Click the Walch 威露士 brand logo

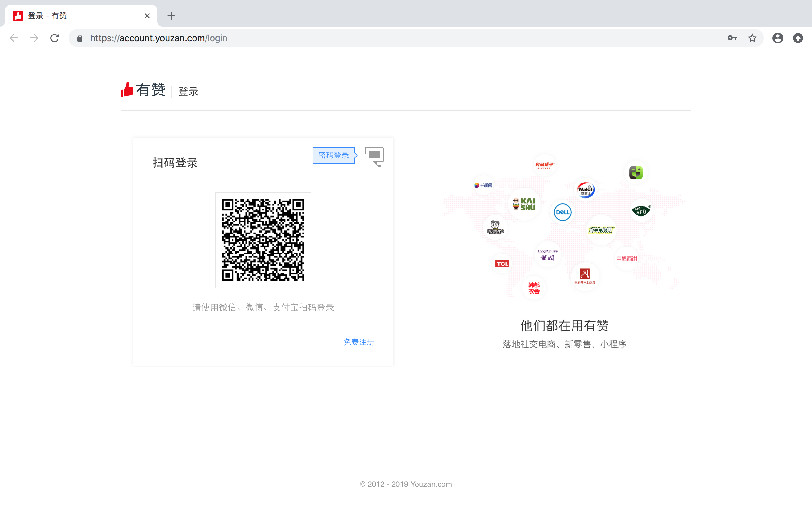[586, 190]
